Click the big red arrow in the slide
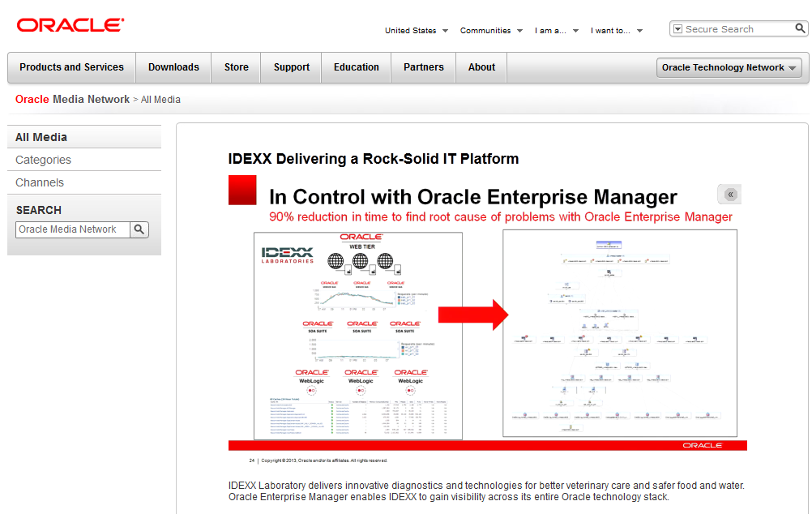 click(x=473, y=315)
